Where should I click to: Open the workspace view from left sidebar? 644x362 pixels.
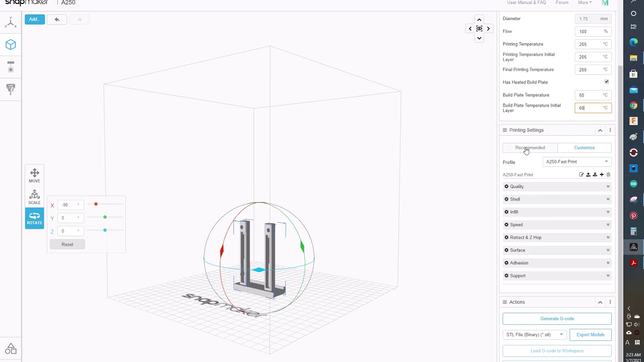click(11, 22)
